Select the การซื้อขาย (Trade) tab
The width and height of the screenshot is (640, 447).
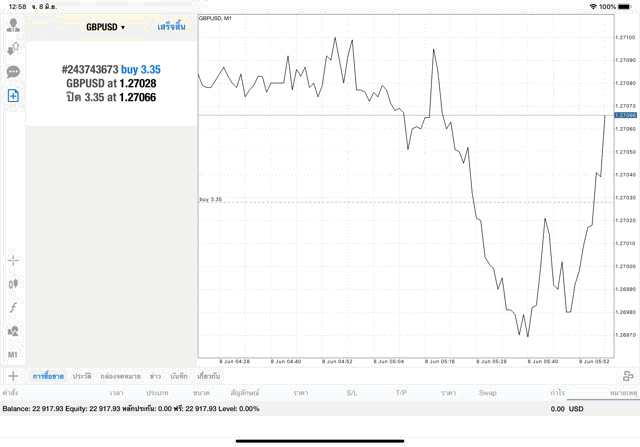[48, 376]
